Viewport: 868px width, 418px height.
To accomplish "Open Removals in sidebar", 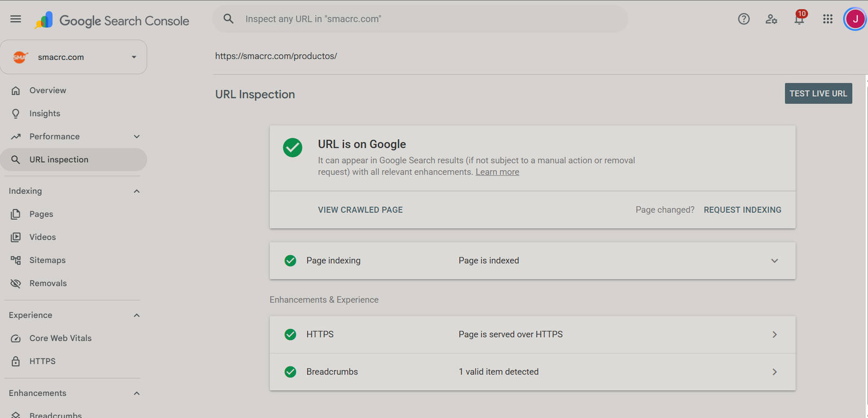I will click(x=74, y=283).
